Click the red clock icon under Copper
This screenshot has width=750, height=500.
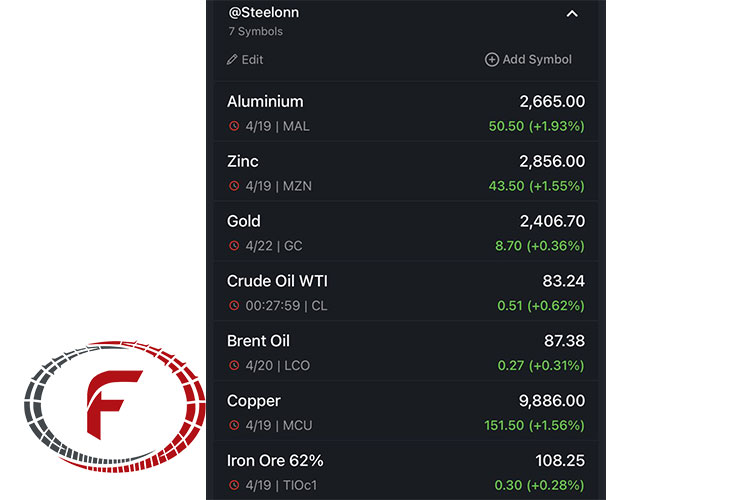(x=234, y=425)
